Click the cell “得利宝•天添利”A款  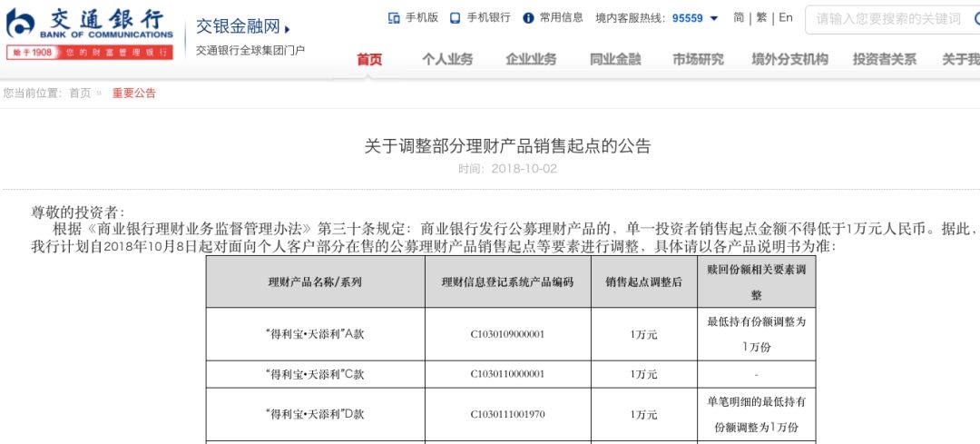point(315,334)
